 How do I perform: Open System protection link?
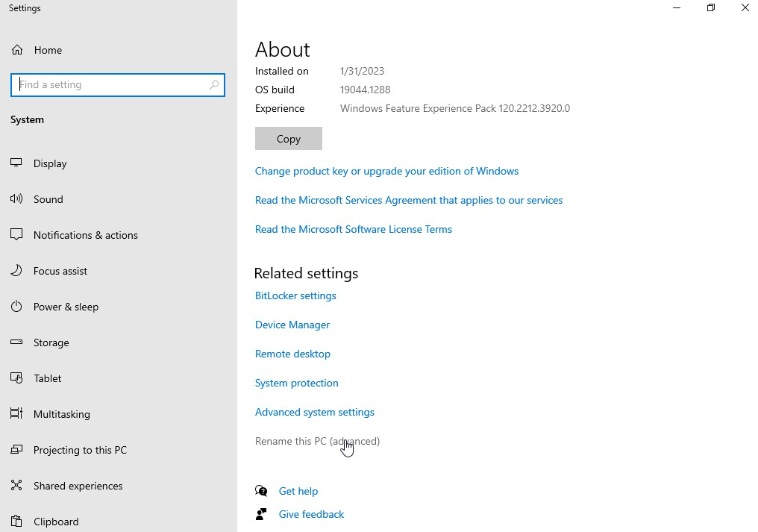click(x=297, y=383)
